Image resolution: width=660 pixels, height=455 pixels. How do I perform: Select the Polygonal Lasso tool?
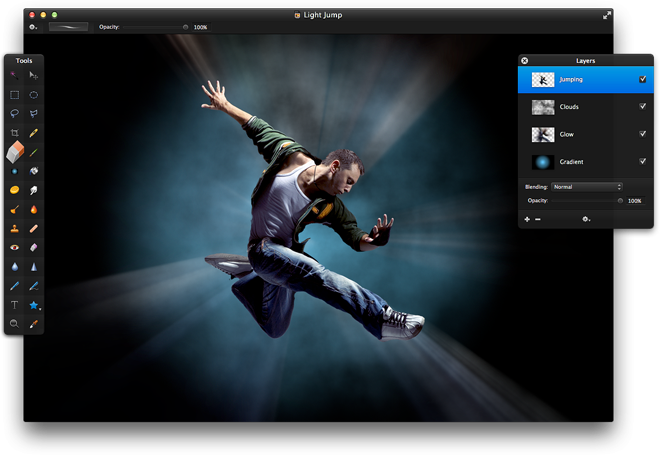pyautogui.click(x=34, y=114)
